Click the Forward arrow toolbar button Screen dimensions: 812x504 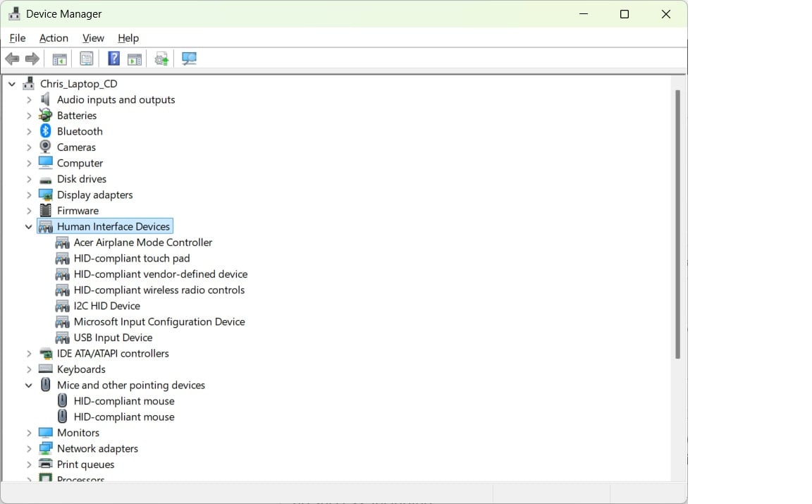coord(32,59)
